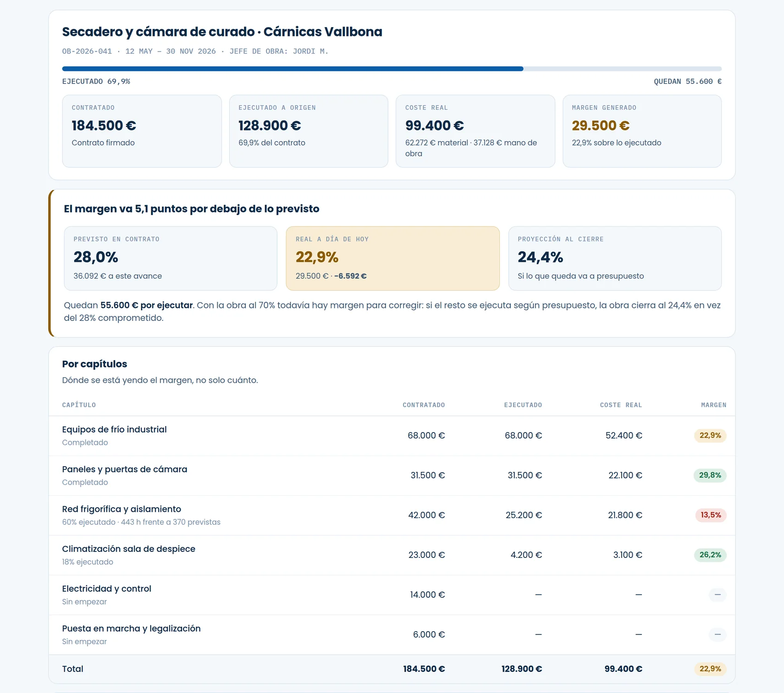
Task: Click the margin dash badge for Electricidad y control
Action: pos(718,595)
